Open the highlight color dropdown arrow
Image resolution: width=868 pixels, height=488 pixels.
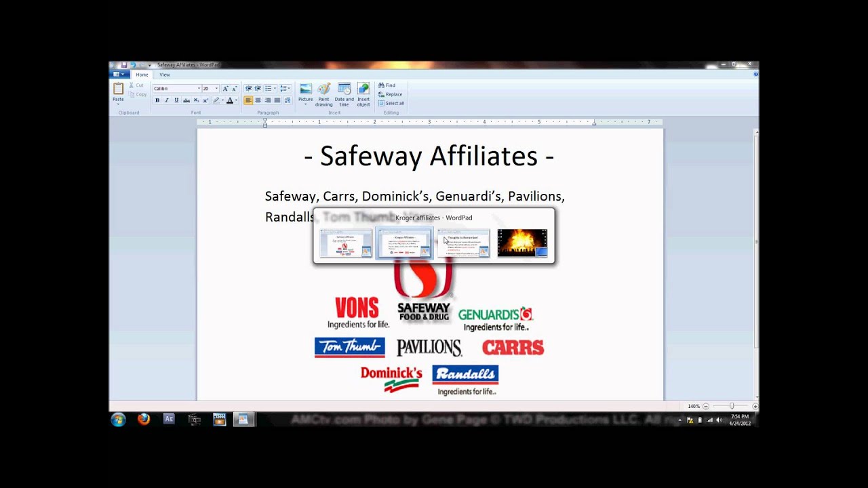pos(222,100)
